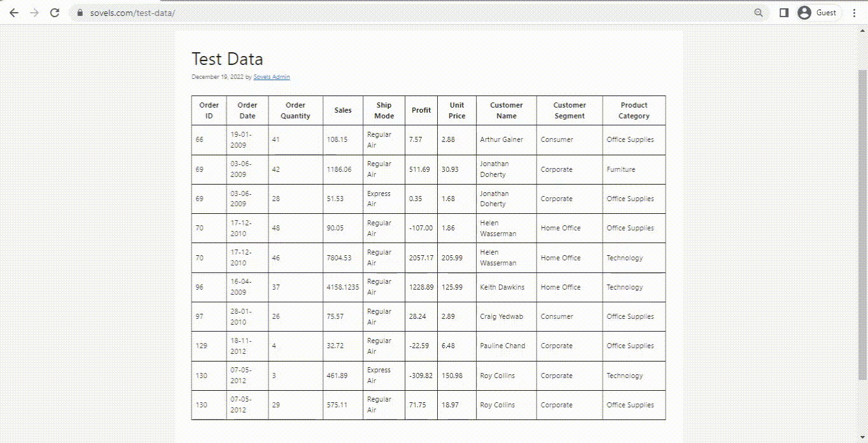Click the 'Craig Yedwab' customer cell
The image size is (868, 443).
pyautogui.click(x=507, y=316)
